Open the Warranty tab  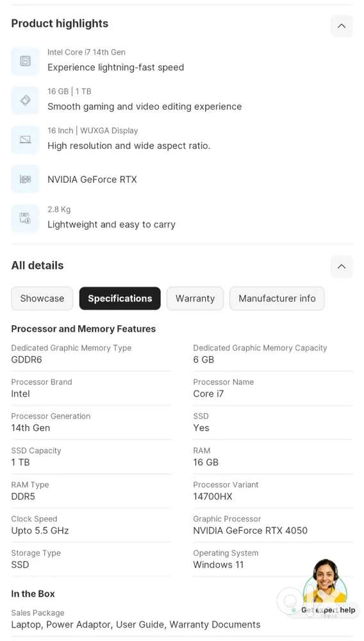point(195,298)
